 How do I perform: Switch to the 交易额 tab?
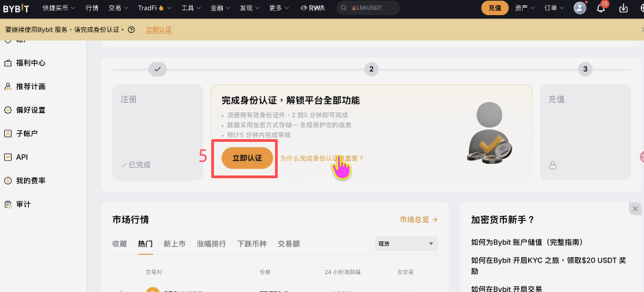[289, 243]
